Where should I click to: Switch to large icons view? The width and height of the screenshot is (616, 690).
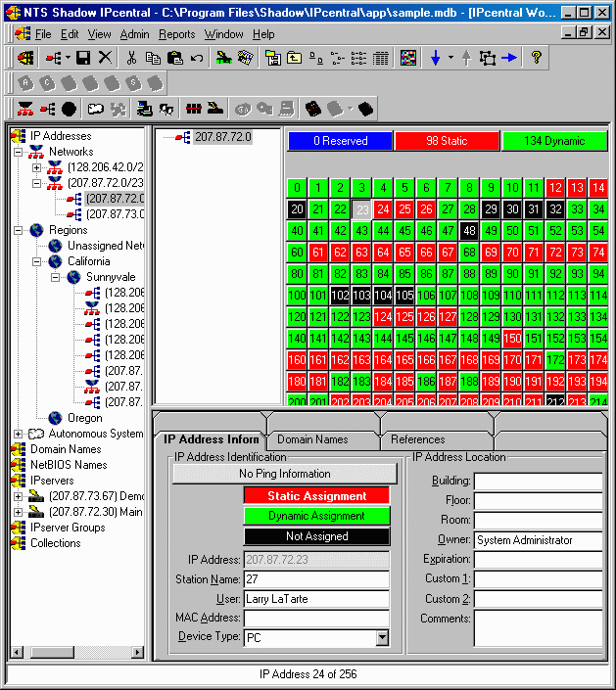tap(315, 58)
